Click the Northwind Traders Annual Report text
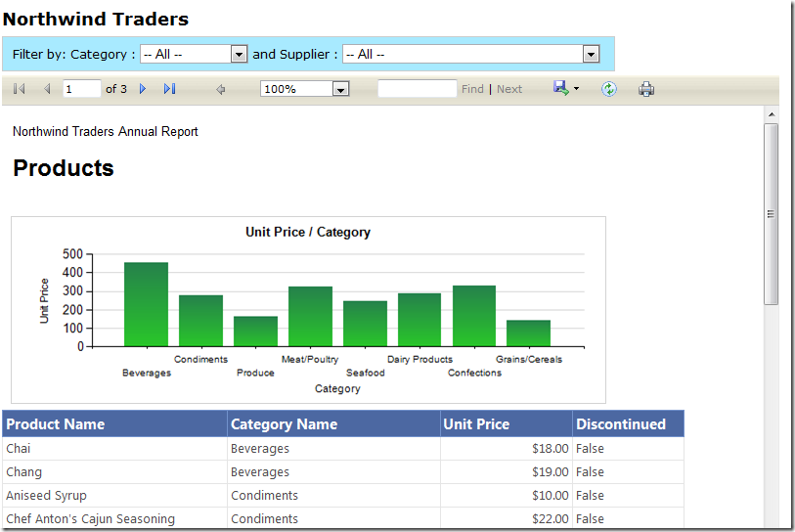Image resolution: width=795 pixels, height=532 pixels. [106, 131]
